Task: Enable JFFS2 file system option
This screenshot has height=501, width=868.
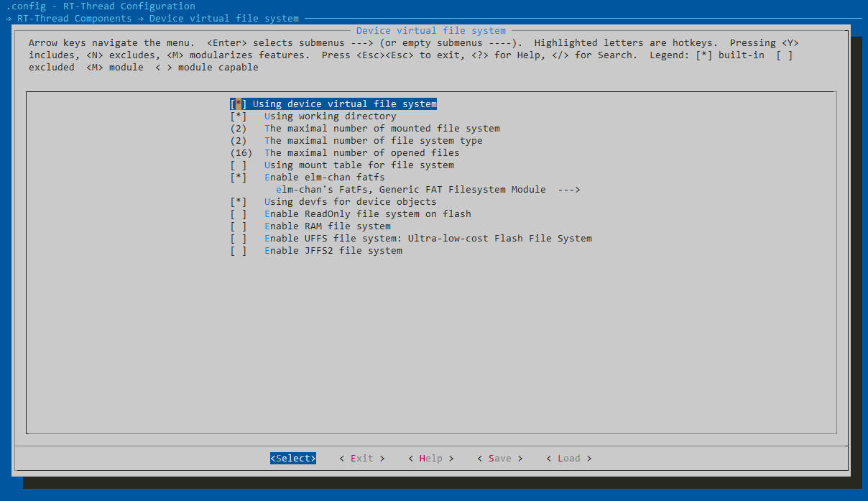Action: [x=316, y=251]
